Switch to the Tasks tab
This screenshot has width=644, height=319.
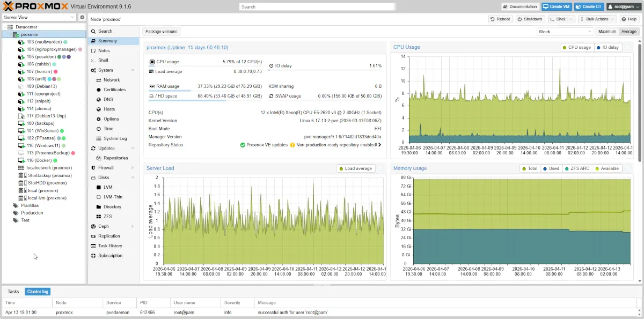tap(13, 292)
